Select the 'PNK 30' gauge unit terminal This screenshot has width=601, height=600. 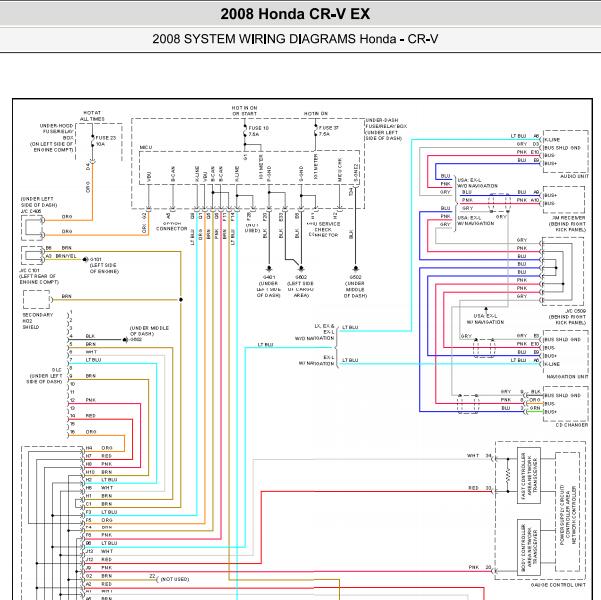pyautogui.click(x=480, y=567)
